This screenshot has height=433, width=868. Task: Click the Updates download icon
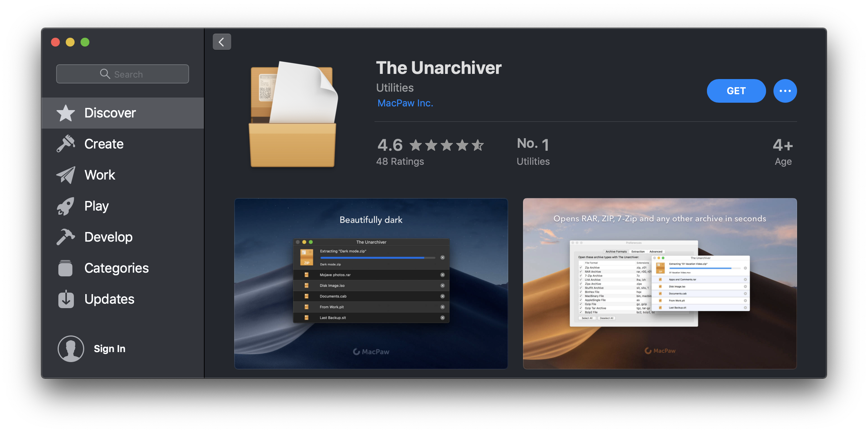(66, 299)
